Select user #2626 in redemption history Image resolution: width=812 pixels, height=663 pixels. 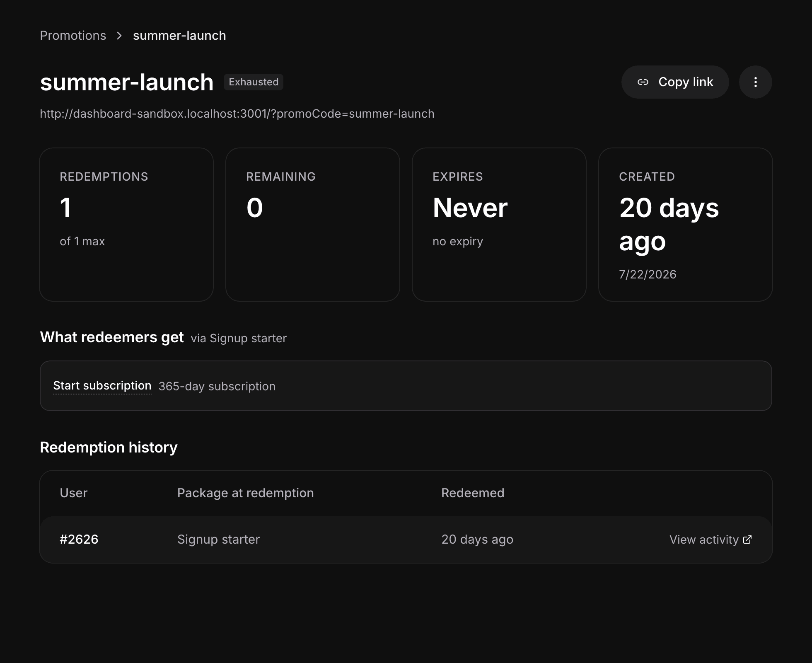79,539
